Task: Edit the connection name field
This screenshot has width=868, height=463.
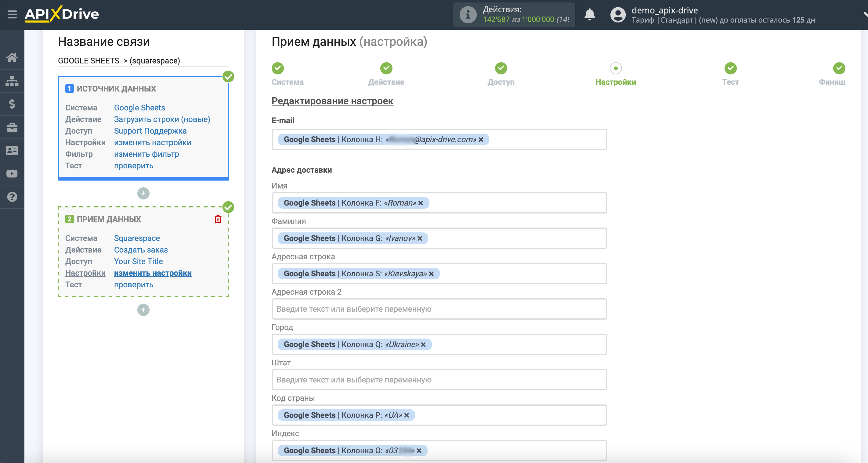Action: (143, 61)
